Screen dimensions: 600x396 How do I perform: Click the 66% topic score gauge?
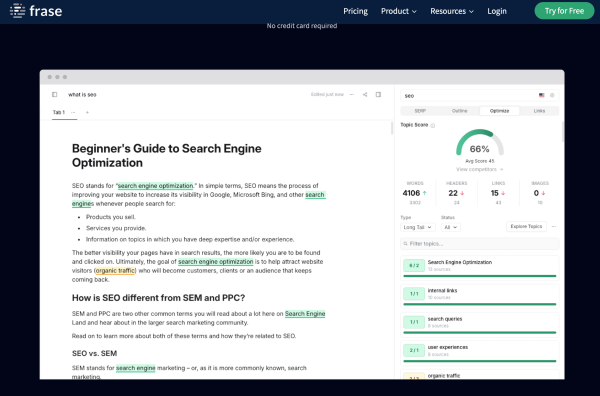click(479, 143)
